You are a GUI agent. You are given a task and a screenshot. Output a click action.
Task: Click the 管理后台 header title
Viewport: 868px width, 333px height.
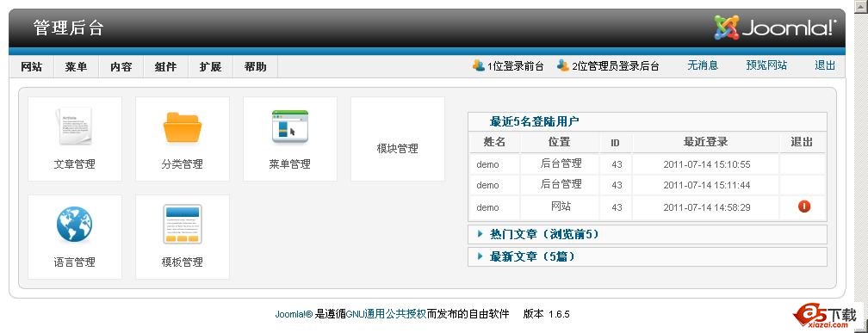69,28
